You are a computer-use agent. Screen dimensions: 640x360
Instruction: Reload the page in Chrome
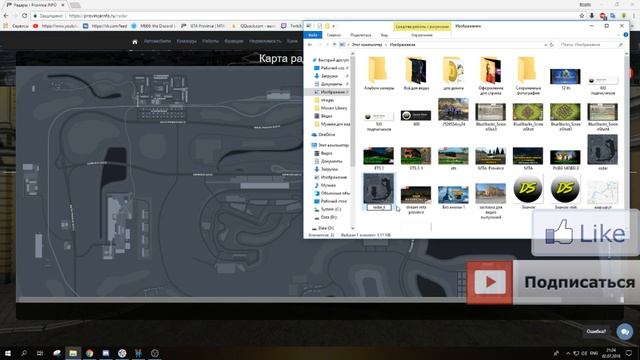tap(24, 16)
